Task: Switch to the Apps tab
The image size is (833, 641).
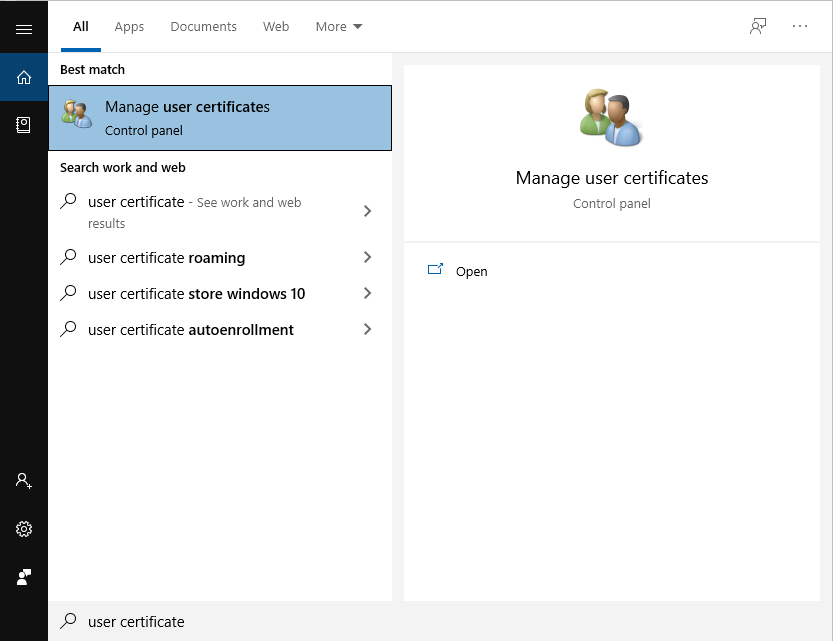Action: pos(129,27)
